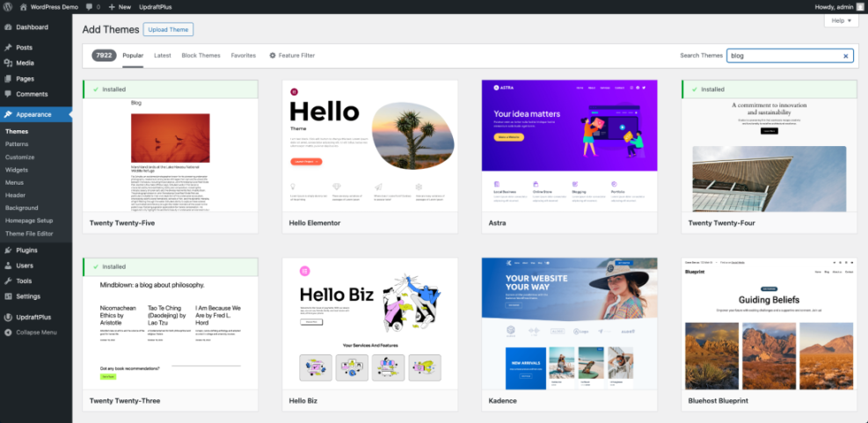The height and width of the screenshot is (423, 868).
Task: Open the Homepage Setup submenu item
Action: (x=29, y=221)
